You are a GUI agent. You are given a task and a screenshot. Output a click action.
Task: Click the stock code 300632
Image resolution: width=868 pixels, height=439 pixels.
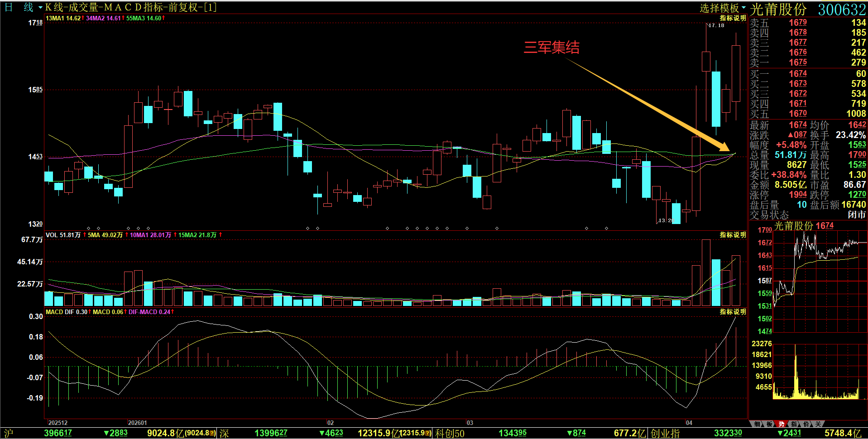coord(842,9)
